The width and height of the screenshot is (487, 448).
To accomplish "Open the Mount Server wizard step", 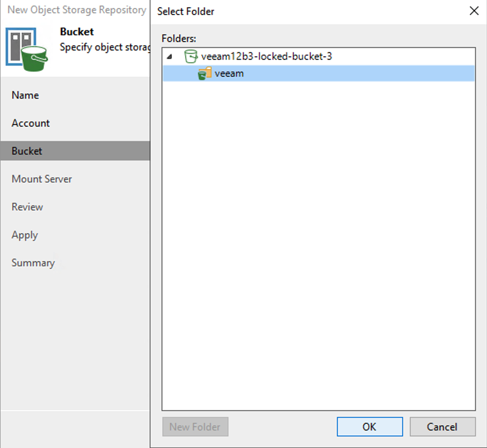I will 42,179.
